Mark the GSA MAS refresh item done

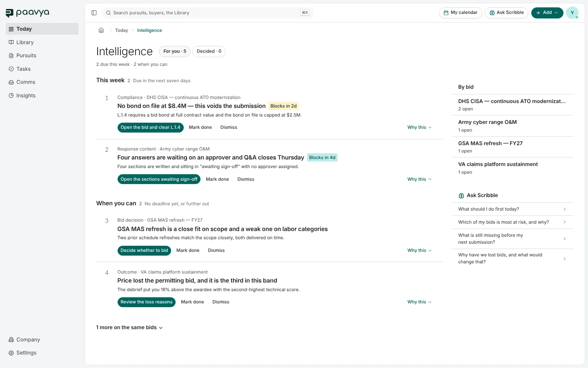(188, 250)
